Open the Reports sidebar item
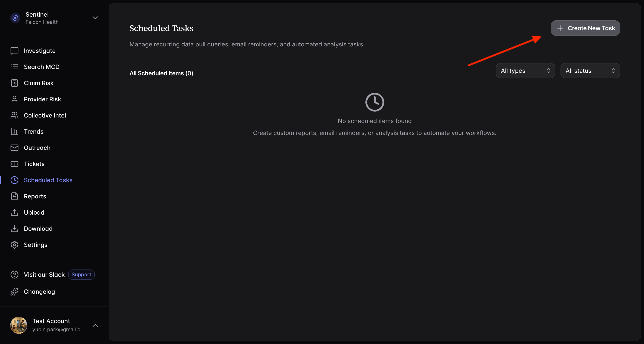This screenshot has height=344, width=644. point(35,196)
